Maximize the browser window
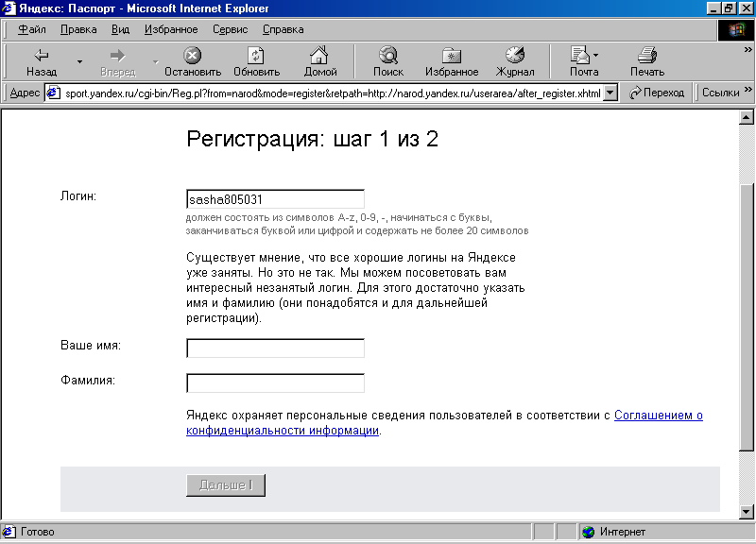The image size is (756, 544). (729, 8)
